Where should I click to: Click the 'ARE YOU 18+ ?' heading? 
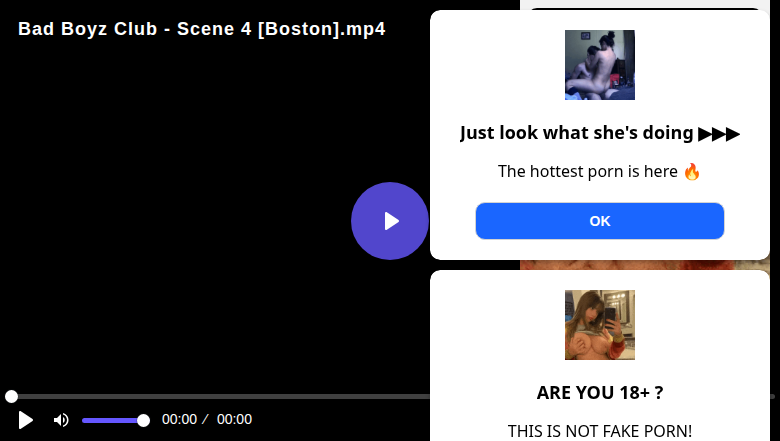click(600, 393)
